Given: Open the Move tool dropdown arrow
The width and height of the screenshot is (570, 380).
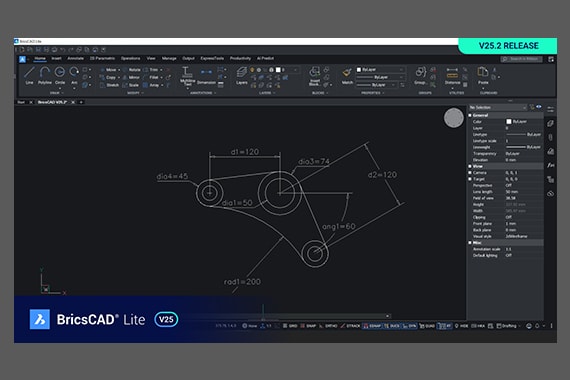Looking at the screenshot, I should coord(119,70).
